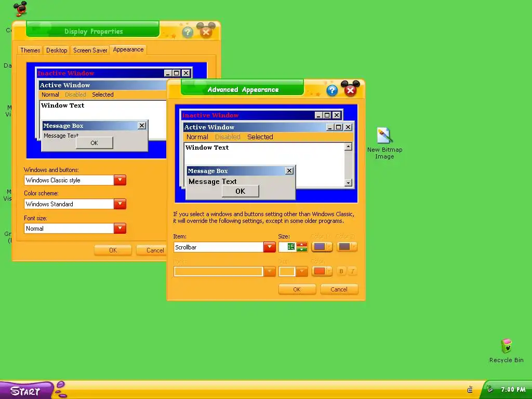Screen dimensions: 532x399
Task: Pick the font Color swatch
Action: pos(322,271)
